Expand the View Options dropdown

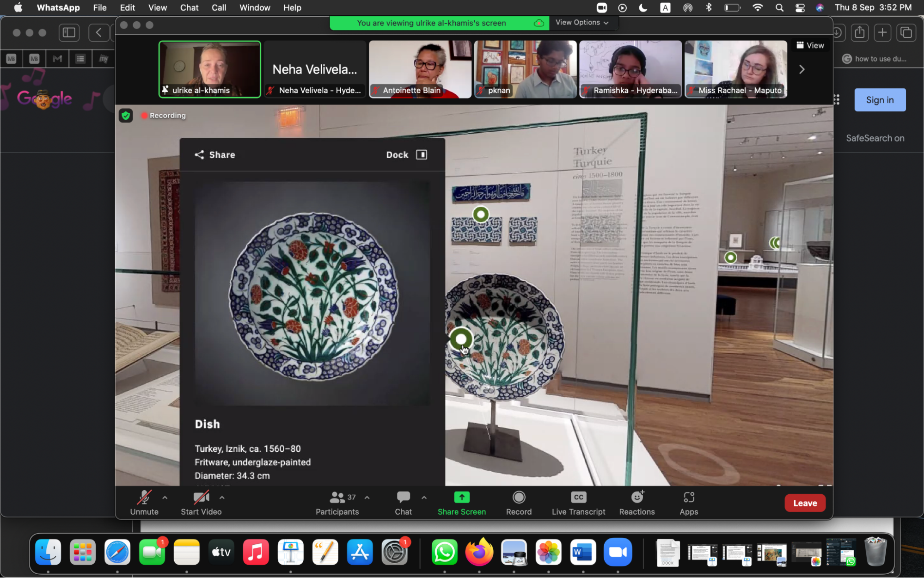coord(582,23)
